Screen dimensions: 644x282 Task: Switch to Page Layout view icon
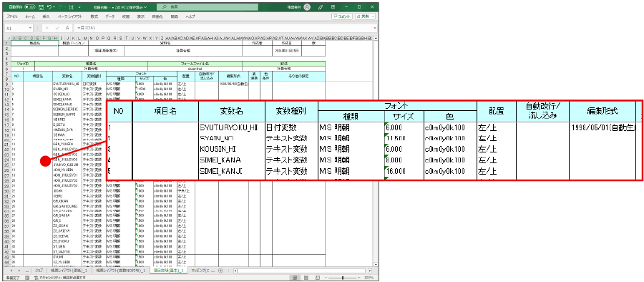point(306,278)
